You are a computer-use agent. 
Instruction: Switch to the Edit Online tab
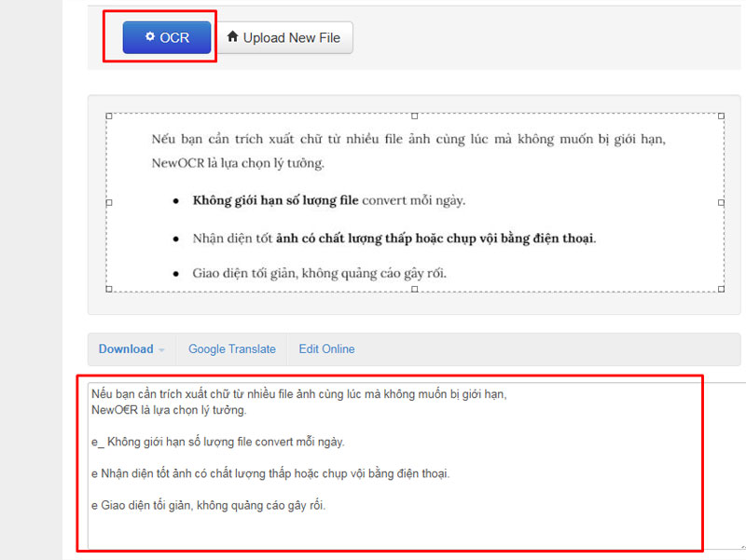(326, 349)
